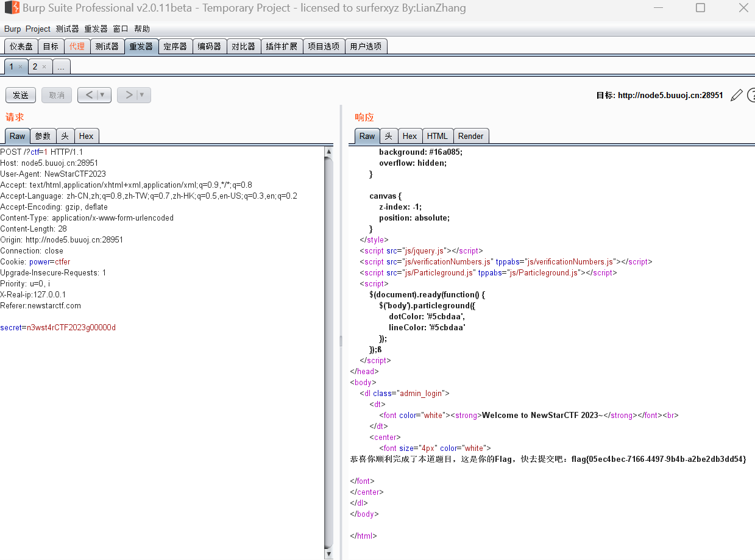Go forward to next request with > button
This screenshot has width=755, height=560.
[128, 95]
